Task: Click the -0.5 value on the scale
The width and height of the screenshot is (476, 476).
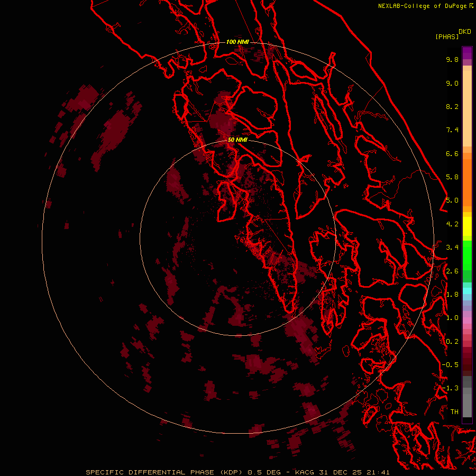Action: coord(450,365)
